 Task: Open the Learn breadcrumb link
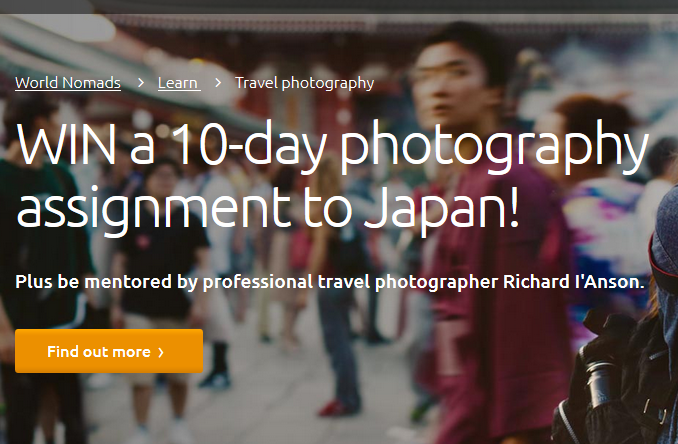[178, 83]
